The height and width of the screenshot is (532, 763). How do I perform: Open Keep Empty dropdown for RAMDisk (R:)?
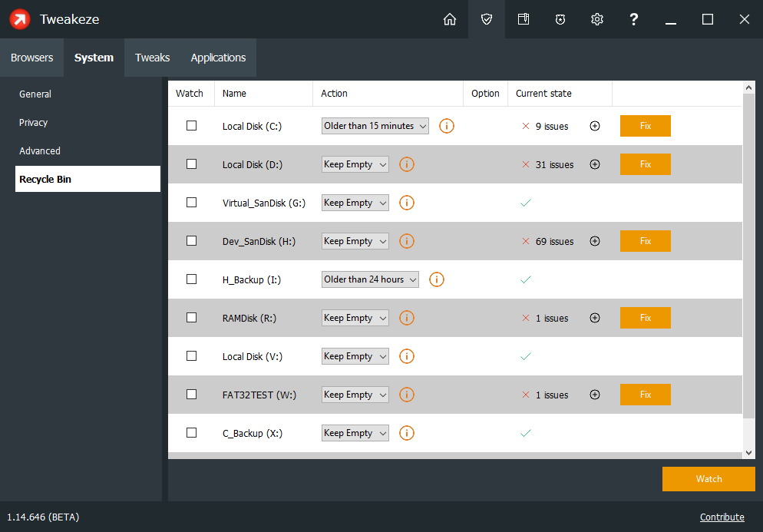click(355, 318)
